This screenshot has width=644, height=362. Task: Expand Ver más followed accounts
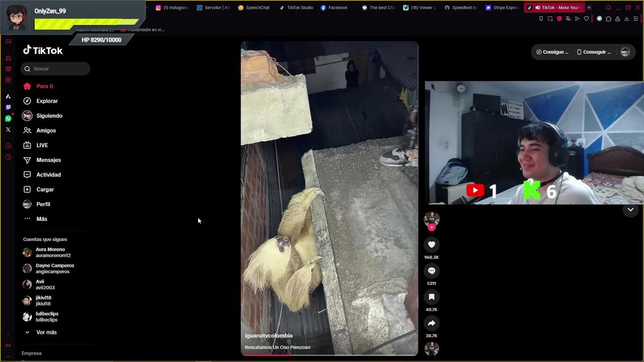tap(40, 332)
